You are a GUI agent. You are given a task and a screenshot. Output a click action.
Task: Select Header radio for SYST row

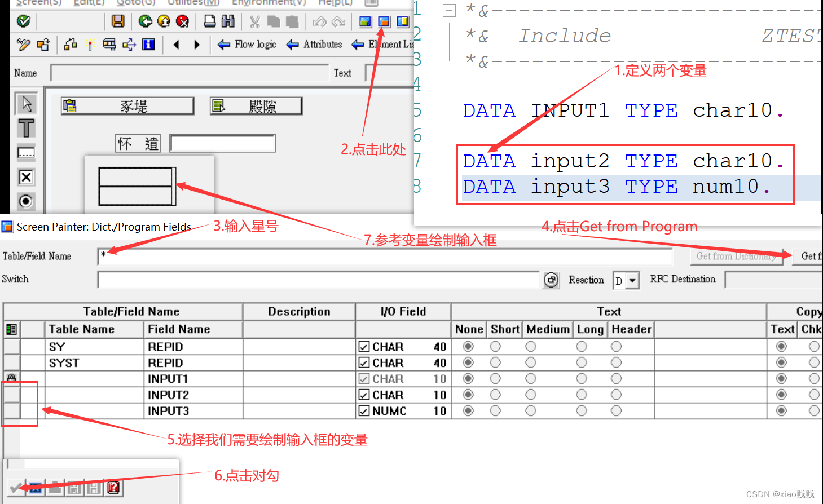click(x=616, y=362)
